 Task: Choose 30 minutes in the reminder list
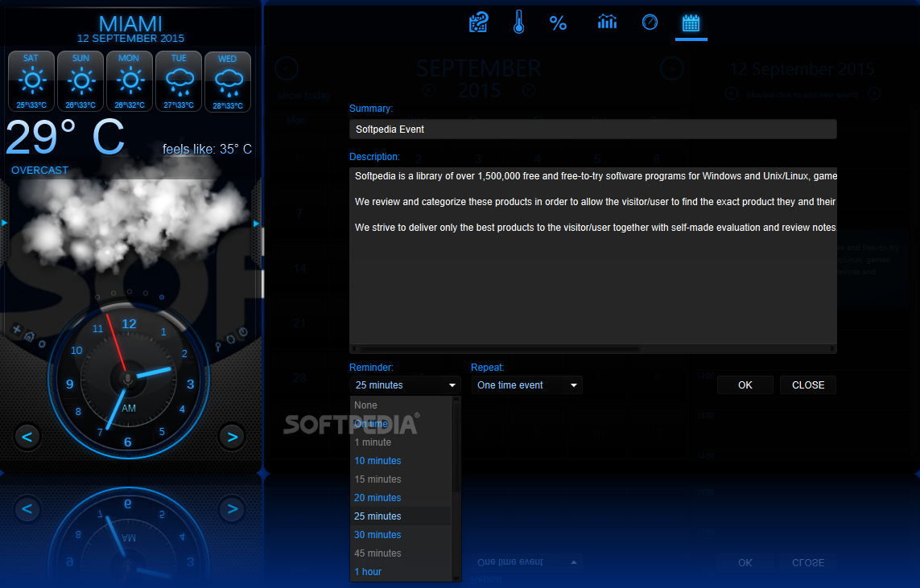pos(401,535)
